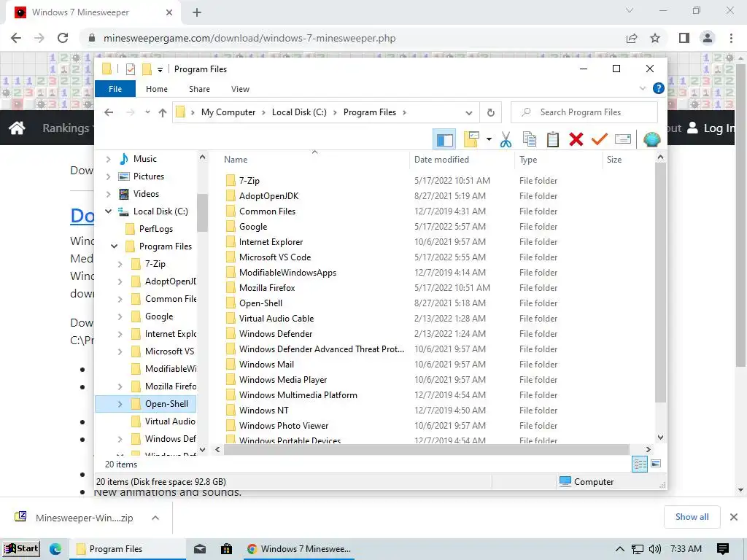Click Local Disk (C:) in breadcrumb

299,112
